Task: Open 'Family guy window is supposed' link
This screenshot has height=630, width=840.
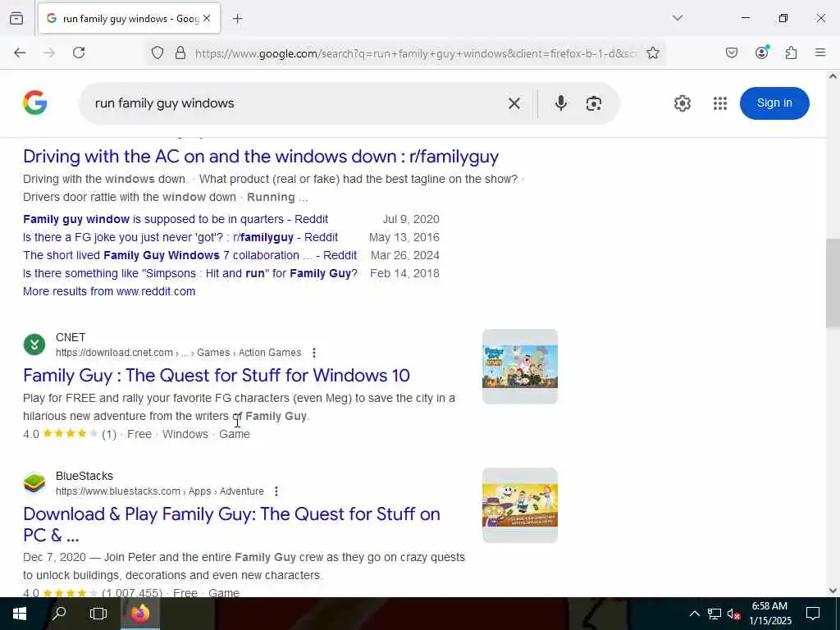Action: tap(176, 219)
